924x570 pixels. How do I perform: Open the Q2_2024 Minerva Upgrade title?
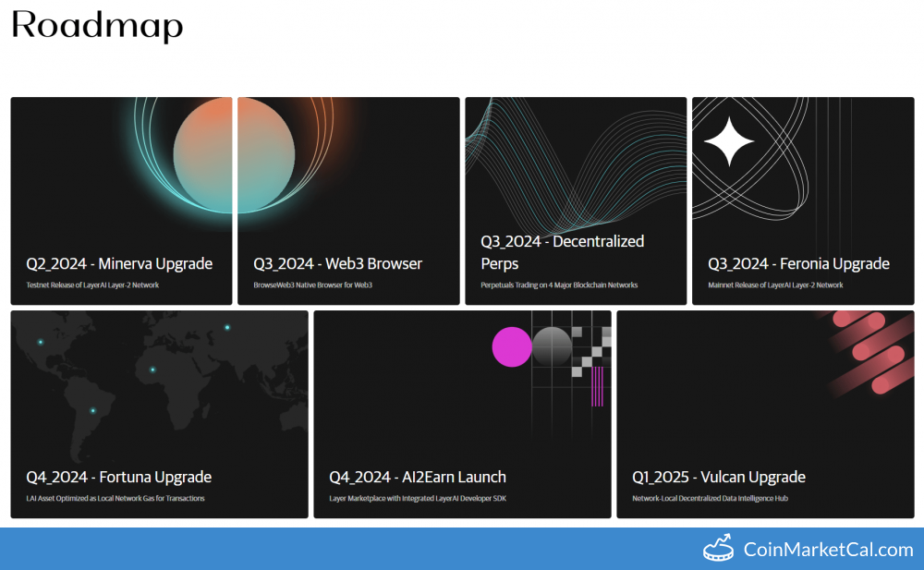119,263
